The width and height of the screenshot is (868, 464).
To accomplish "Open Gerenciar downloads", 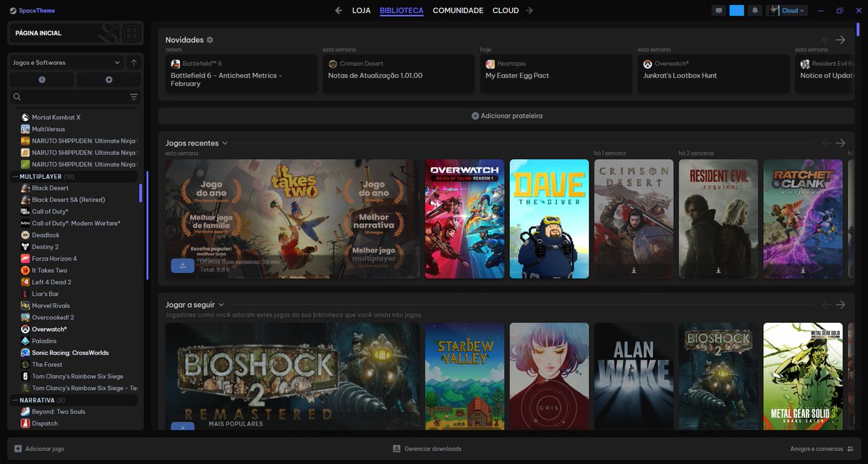I will tap(427, 449).
